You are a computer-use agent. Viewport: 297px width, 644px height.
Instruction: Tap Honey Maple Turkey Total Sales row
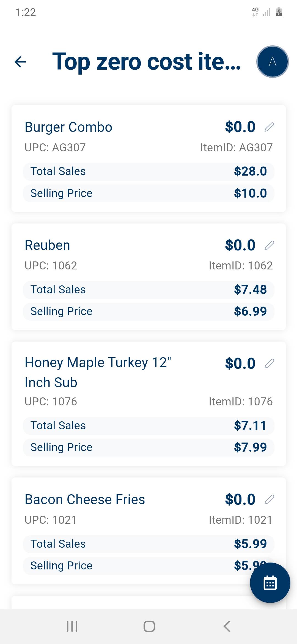148,426
